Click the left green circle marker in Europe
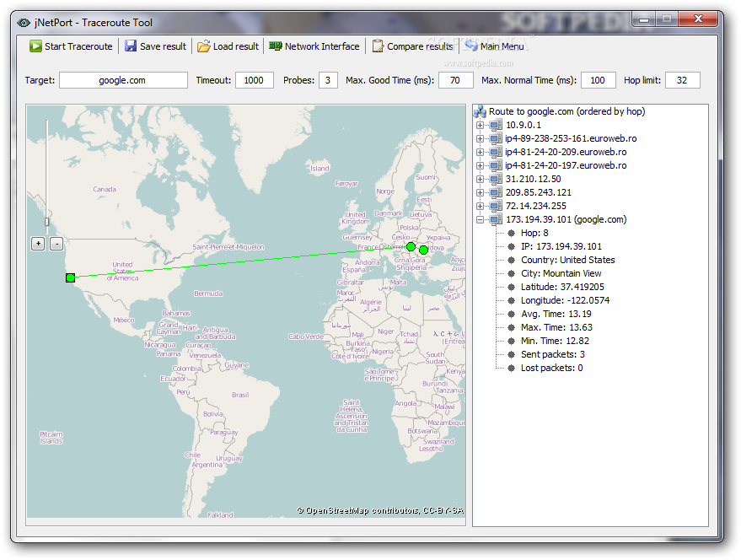Image resolution: width=741 pixels, height=560 pixels. click(x=411, y=246)
